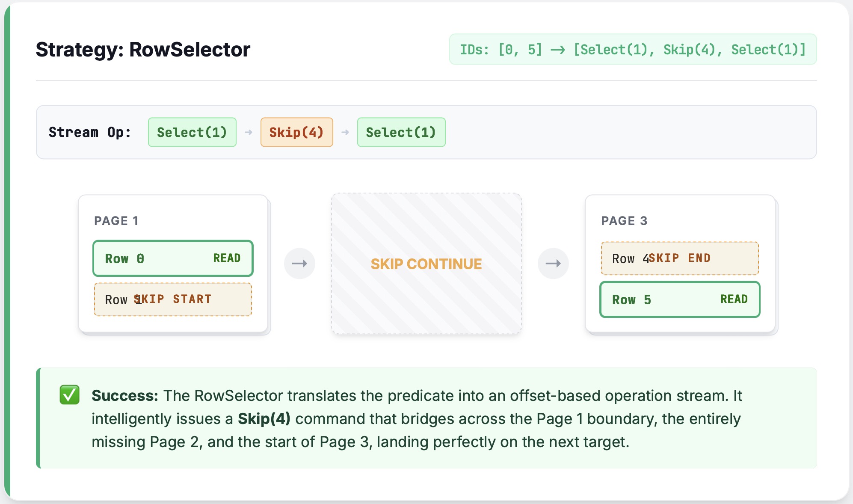The image size is (853, 504).
Task: Click small arrow after the Skip(4) chip
Action: [x=345, y=133]
